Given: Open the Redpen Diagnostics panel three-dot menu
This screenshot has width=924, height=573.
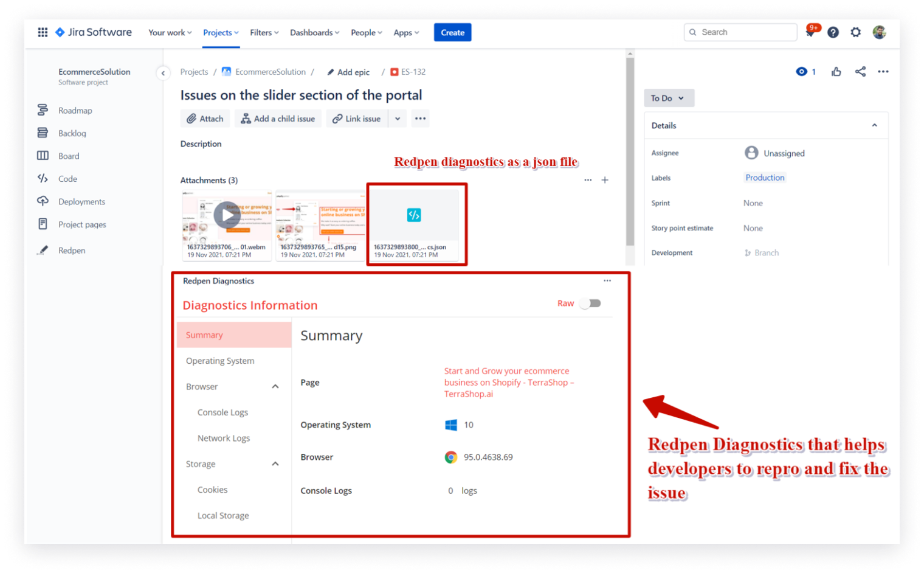Looking at the screenshot, I should tap(607, 280).
